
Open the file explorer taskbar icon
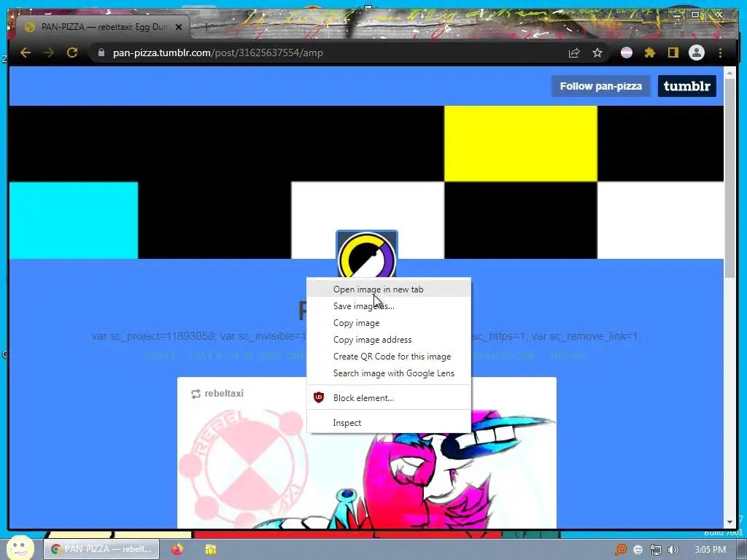[211, 550]
